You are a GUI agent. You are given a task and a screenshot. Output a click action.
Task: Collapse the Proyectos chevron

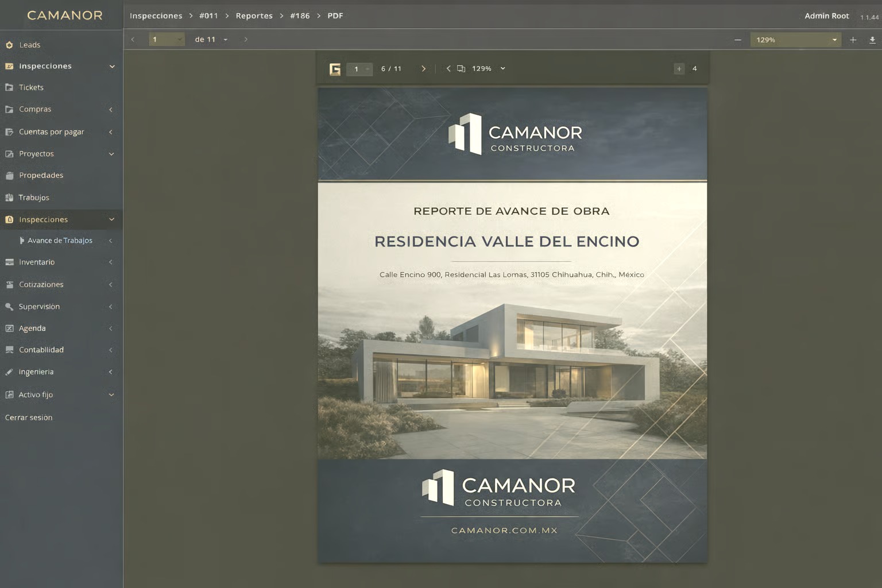coord(111,154)
